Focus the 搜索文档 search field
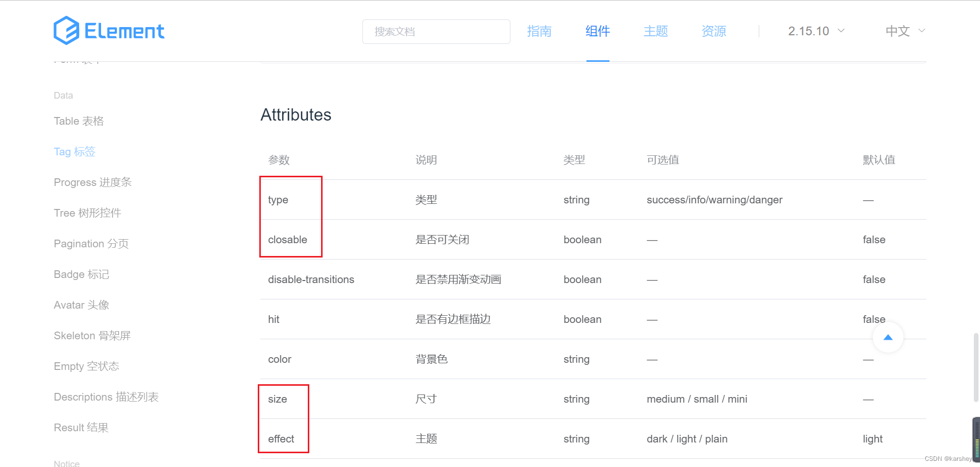Screen dimensions: 980x467 [436, 32]
